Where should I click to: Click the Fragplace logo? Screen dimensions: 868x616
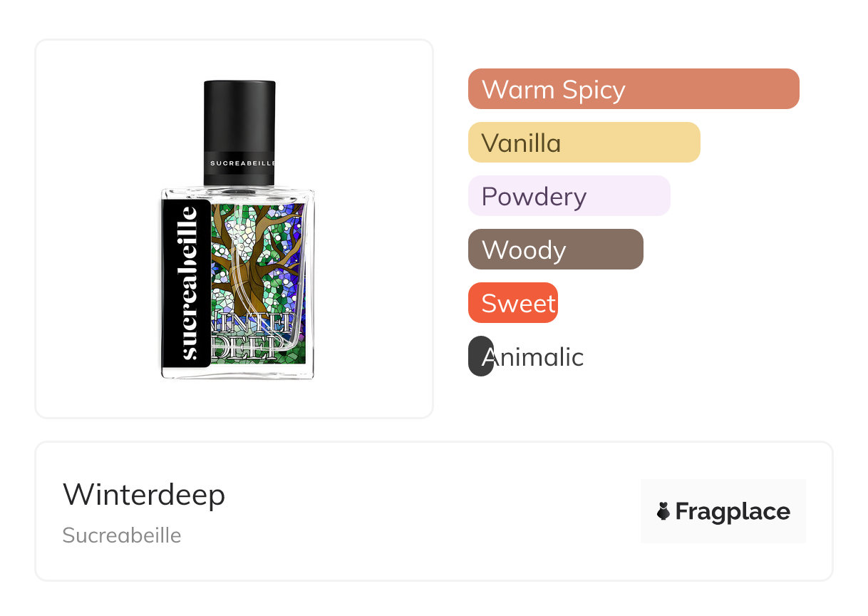[723, 511]
